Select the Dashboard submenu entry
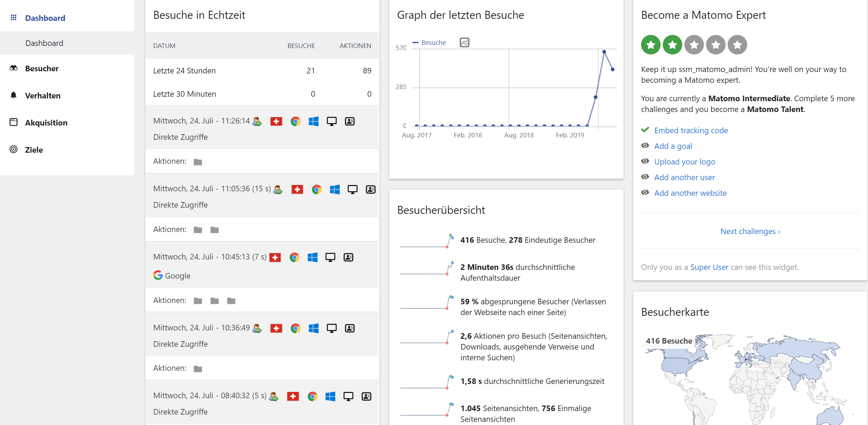Image resolution: width=868 pixels, height=425 pixels. pos(44,43)
